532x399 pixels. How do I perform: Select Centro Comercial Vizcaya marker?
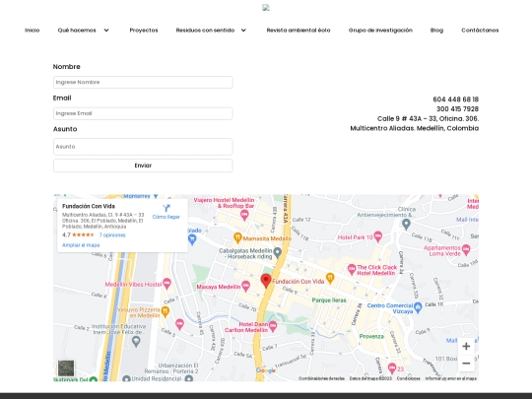click(x=418, y=307)
